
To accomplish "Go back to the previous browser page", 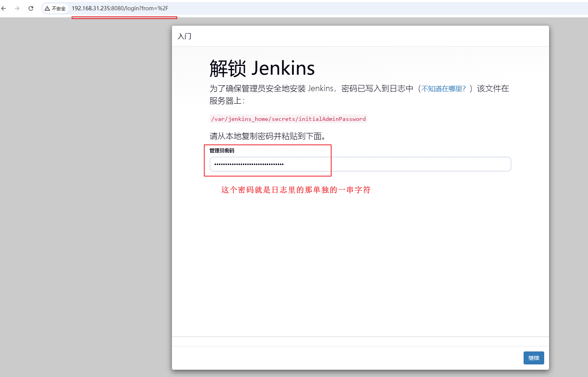I will 4,8.
